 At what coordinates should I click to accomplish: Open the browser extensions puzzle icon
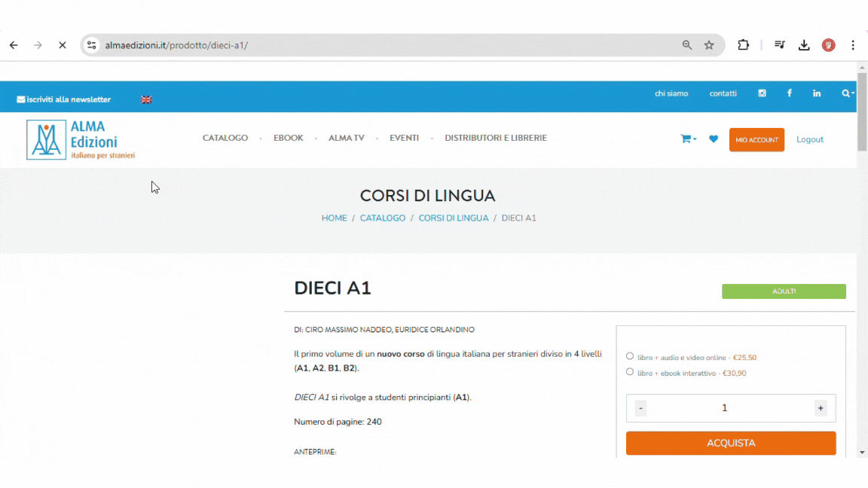click(744, 45)
